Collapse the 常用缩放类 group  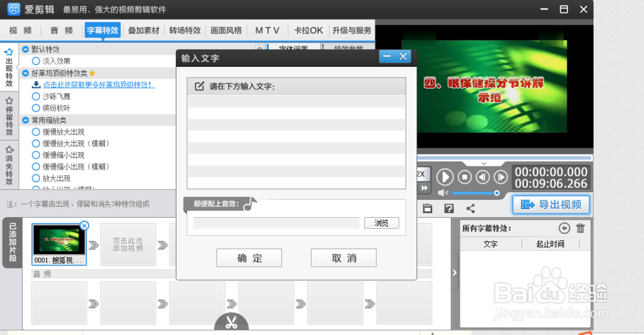[x=26, y=120]
